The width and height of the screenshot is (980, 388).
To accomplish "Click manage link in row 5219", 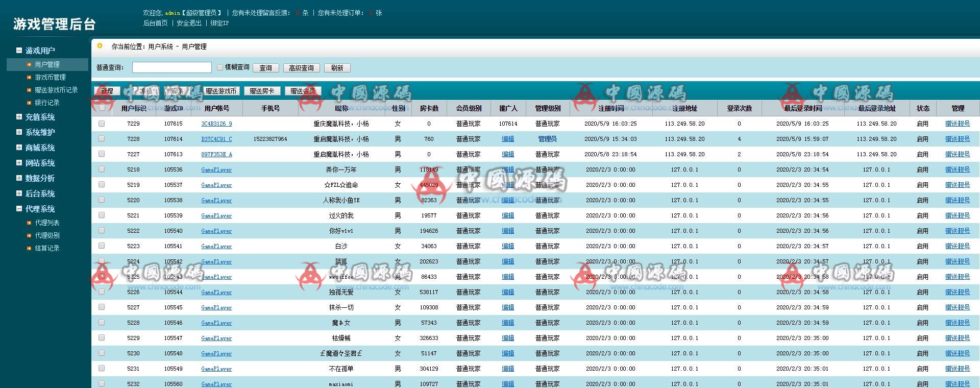I will click(x=958, y=185).
